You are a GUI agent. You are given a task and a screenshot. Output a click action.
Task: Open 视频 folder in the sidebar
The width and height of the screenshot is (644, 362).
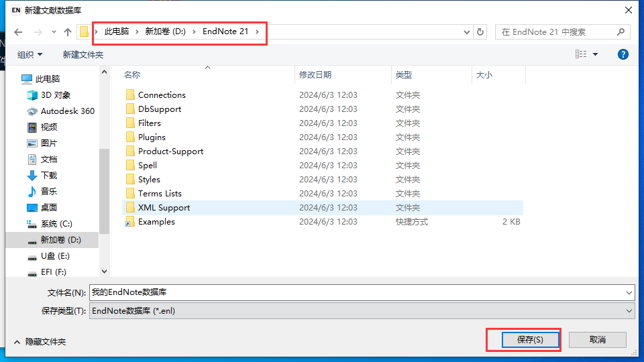pyautogui.click(x=42, y=127)
